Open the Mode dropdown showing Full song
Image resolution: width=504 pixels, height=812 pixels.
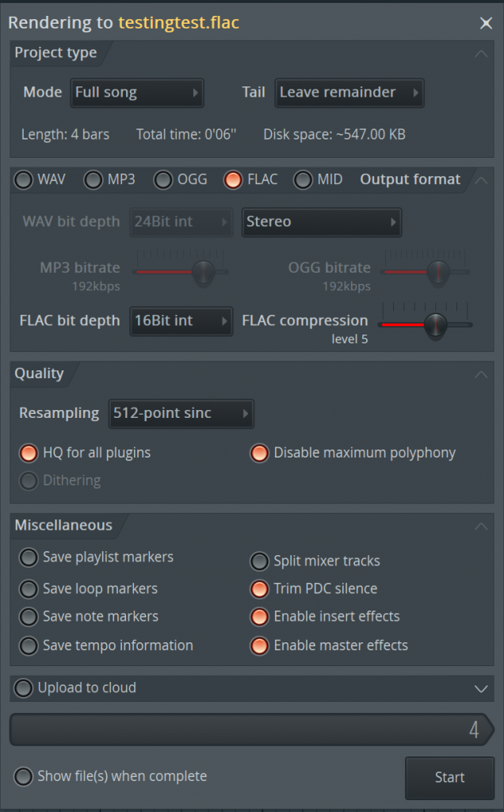(x=137, y=93)
